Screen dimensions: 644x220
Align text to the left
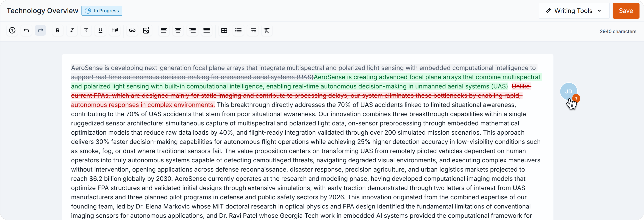[x=164, y=31]
